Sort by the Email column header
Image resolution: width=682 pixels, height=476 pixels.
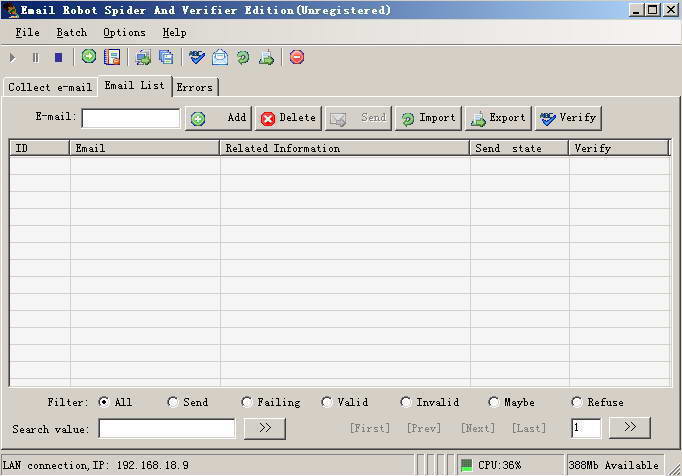coord(144,148)
